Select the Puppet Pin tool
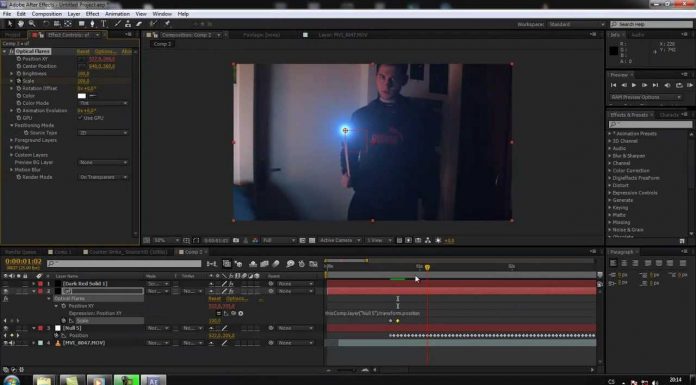 point(167,24)
